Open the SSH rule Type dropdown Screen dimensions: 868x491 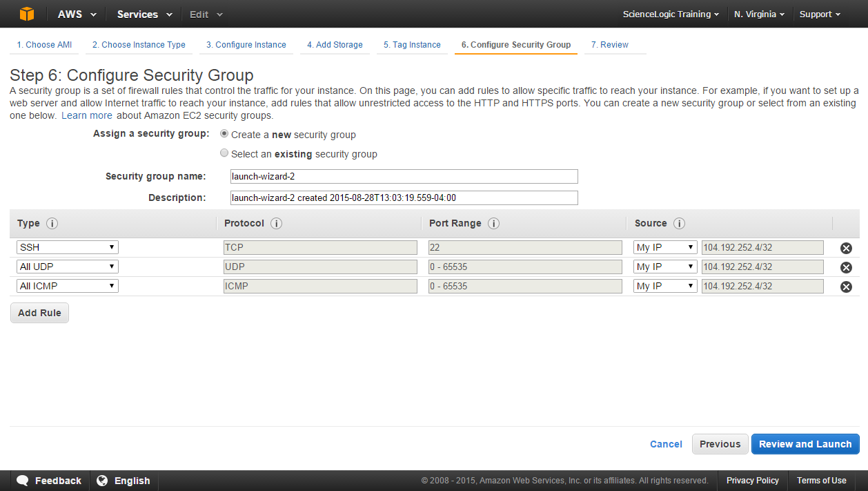[x=67, y=247]
